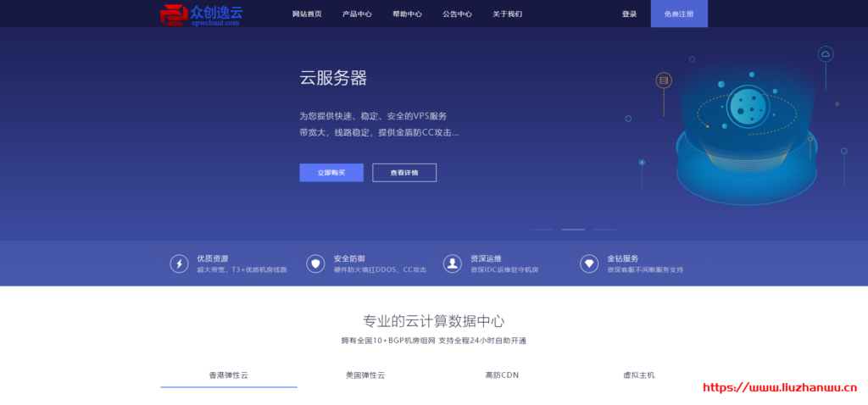Click the 众创逸云 logo

point(202,15)
